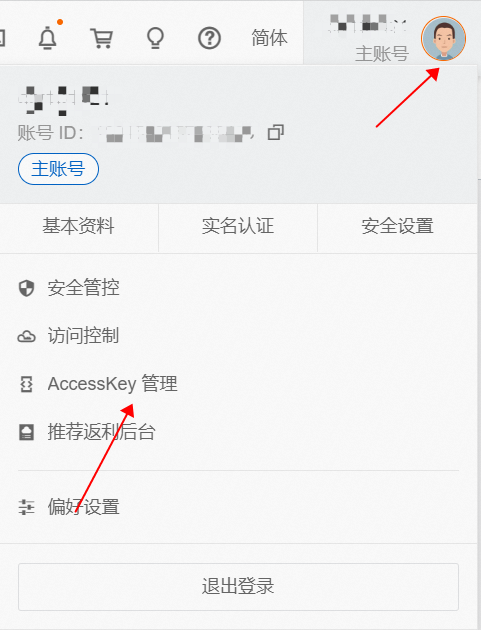Open the 实名认证 tab
Viewport: 481px width, 630px height.
(x=238, y=226)
